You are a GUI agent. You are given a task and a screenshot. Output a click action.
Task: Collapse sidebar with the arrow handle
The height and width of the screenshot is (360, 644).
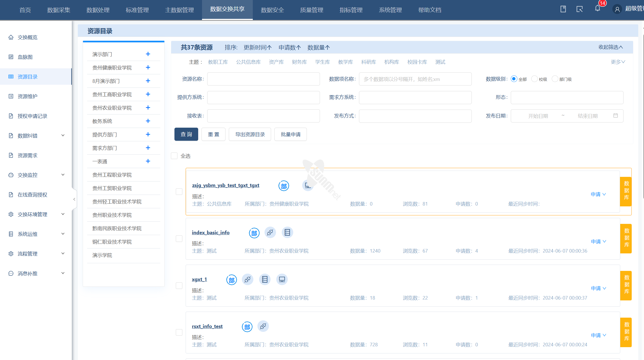(x=74, y=199)
